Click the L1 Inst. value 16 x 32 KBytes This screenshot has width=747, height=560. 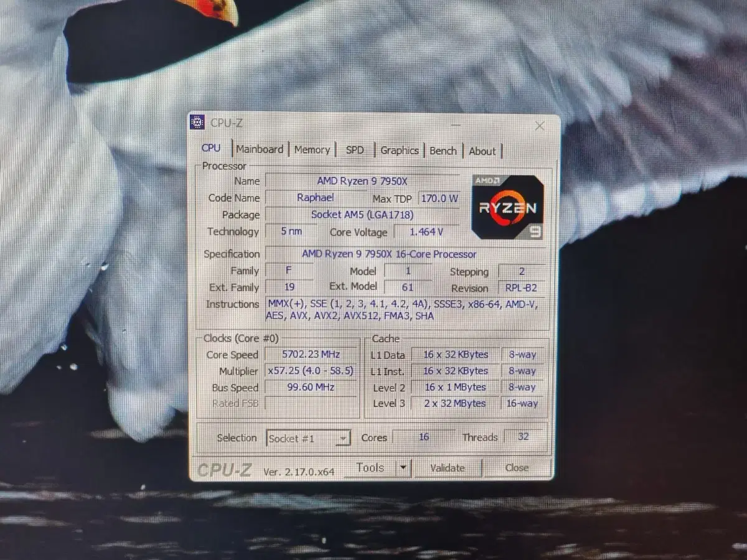(x=456, y=371)
